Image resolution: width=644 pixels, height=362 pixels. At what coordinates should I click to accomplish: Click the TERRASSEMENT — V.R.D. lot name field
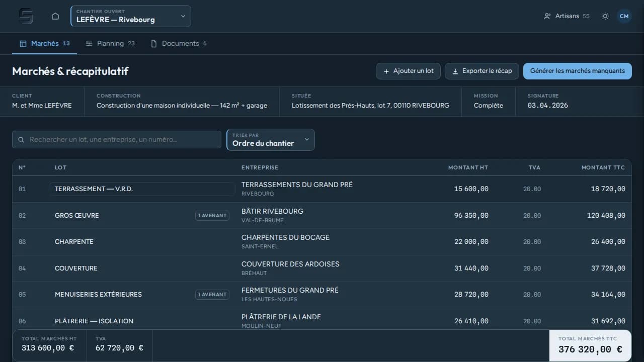tap(142, 189)
